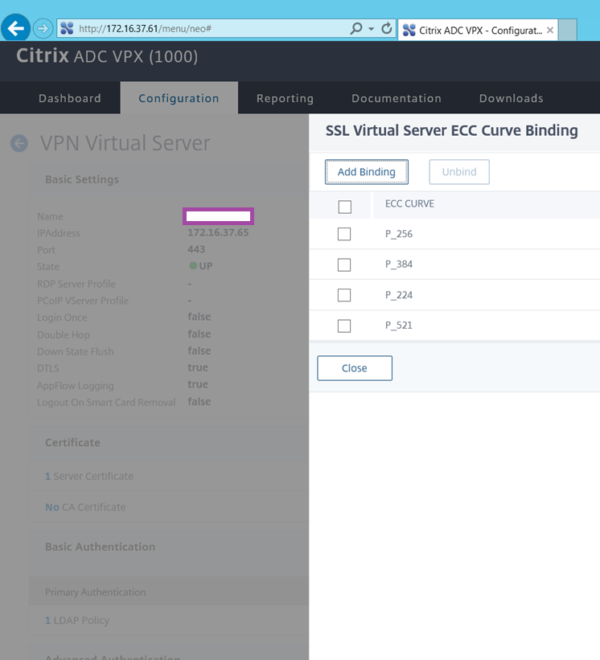Open the Downloads tab

pyautogui.click(x=511, y=98)
